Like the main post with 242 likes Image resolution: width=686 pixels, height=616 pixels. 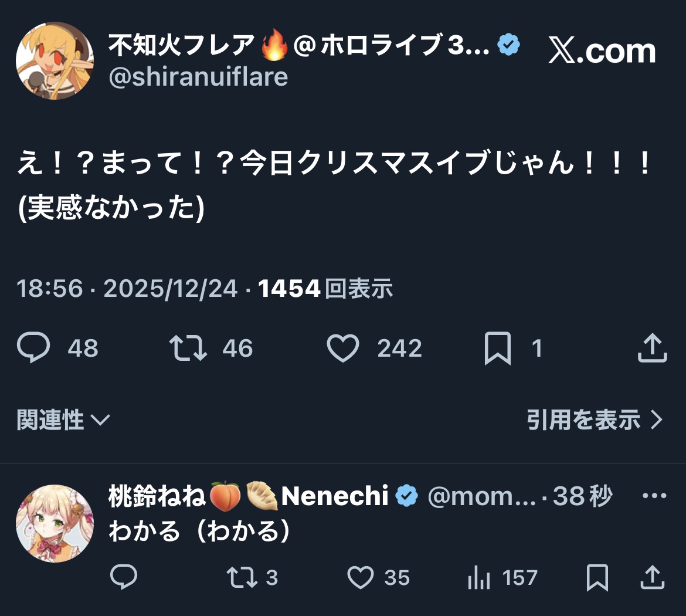(x=342, y=348)
